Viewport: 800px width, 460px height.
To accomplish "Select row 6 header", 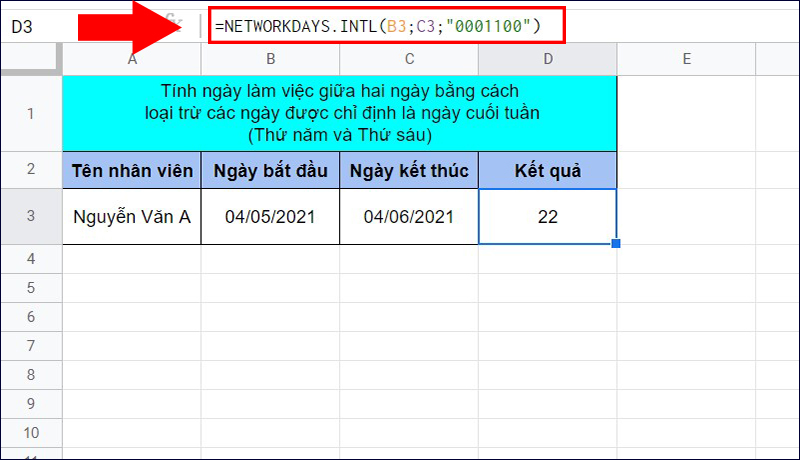I will tap(31, 317).
